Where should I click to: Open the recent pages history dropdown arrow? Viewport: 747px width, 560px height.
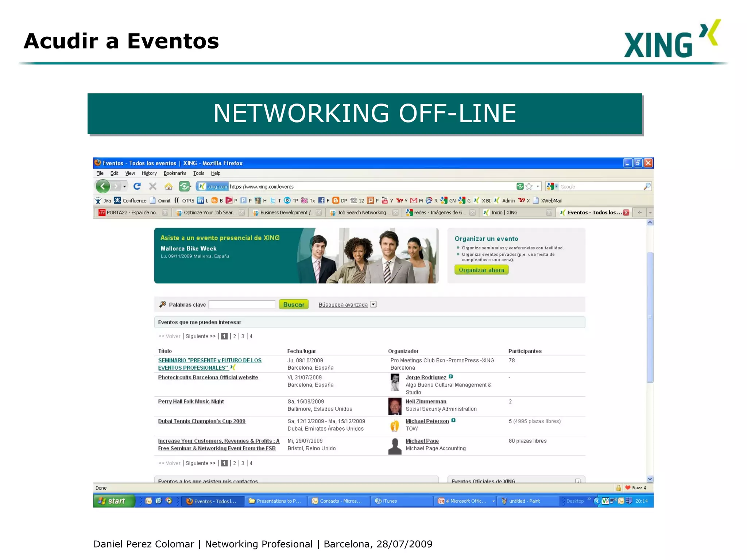pos(124,186)
